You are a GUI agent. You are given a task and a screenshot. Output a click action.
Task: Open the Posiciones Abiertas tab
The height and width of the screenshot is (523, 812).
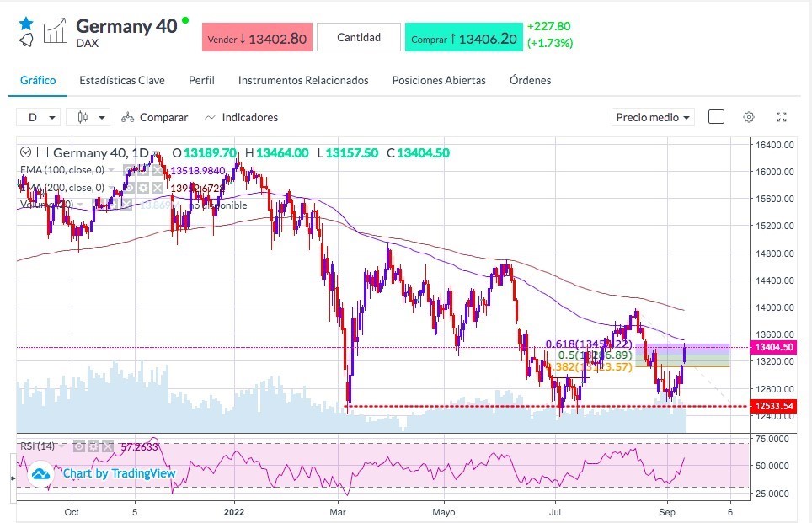439,80
